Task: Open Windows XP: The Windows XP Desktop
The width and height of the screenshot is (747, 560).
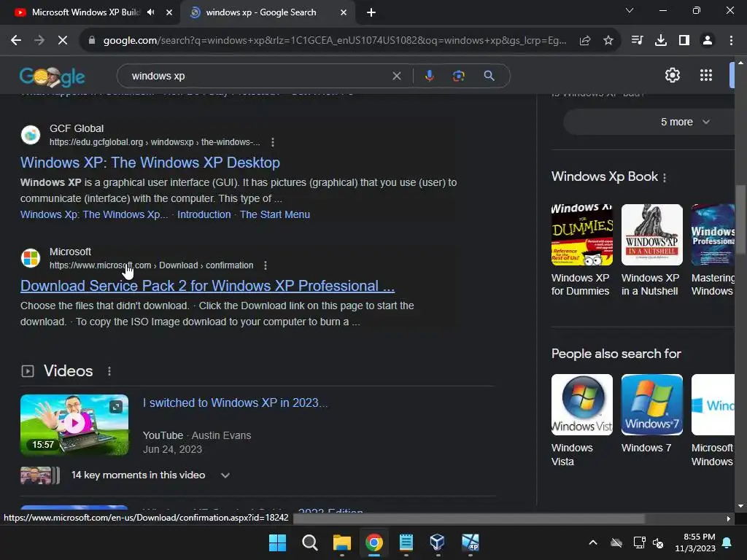Action: point(150,163)
